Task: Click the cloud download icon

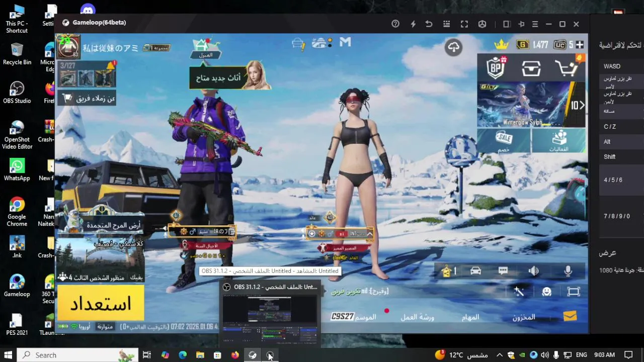Action: pos(453,47)
